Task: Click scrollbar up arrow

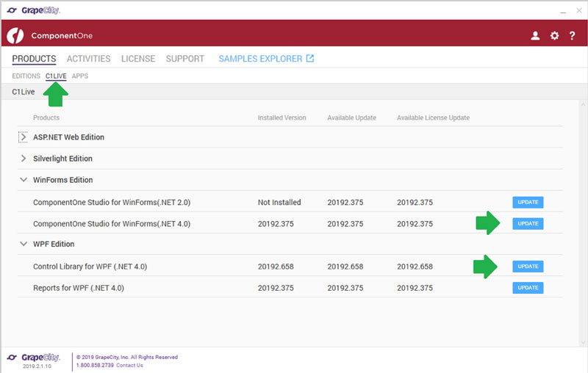Action: coord(583,104)
